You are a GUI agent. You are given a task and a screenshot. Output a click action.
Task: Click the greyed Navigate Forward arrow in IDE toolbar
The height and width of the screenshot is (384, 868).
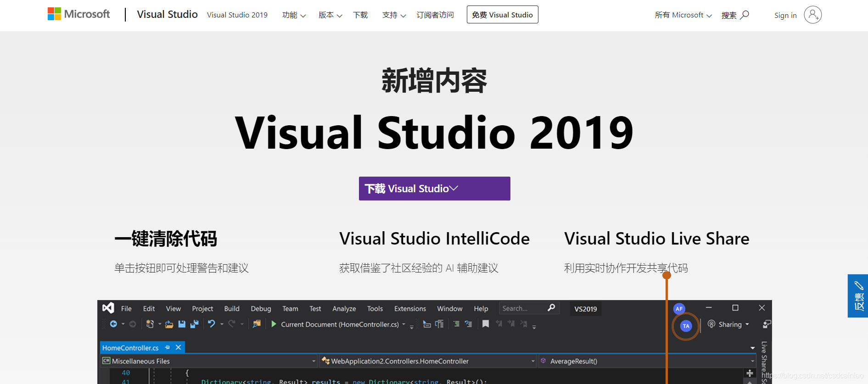pos(133,324)
